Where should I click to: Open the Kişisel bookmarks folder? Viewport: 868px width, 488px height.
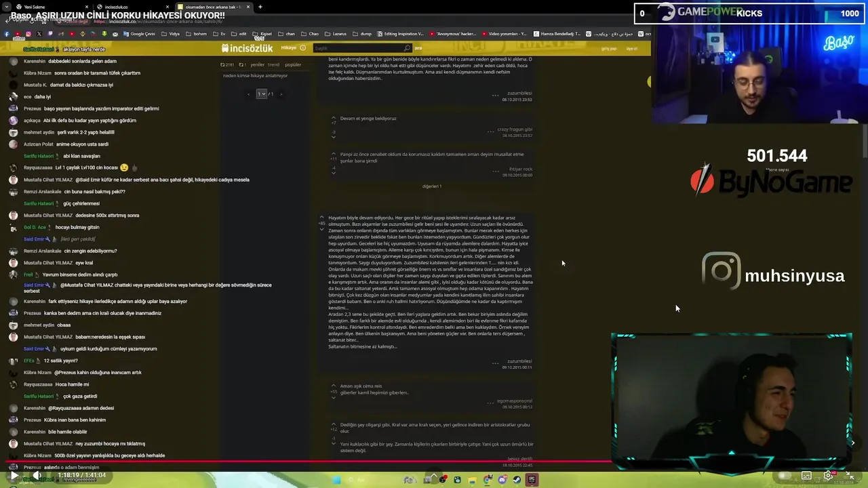pos(262,34)
